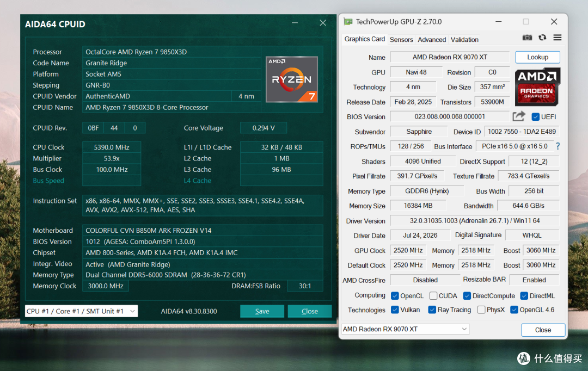Click the AMD Radeon Graphics logo

click(x=537, y=86)
